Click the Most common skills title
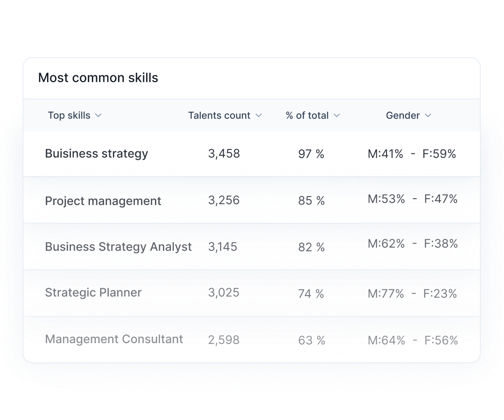The height and width of the screenshot is (420, 504). click(x=98, y=78)
